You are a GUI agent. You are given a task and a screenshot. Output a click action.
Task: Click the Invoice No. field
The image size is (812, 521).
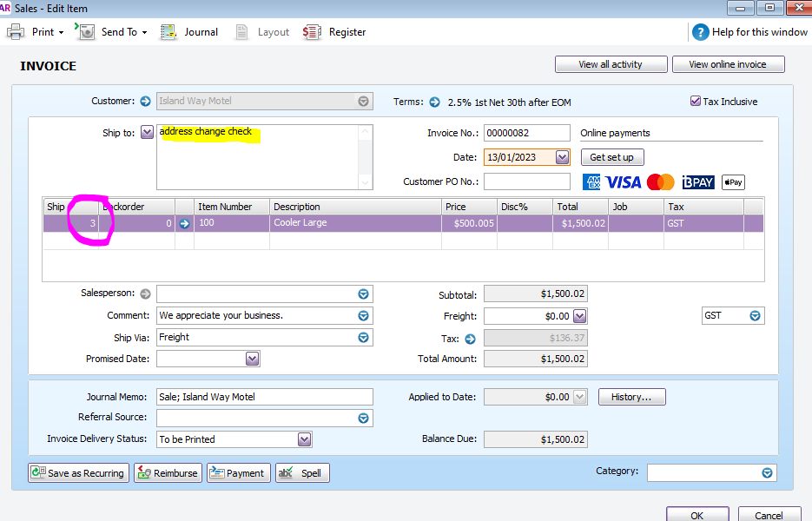coord(526,133)
